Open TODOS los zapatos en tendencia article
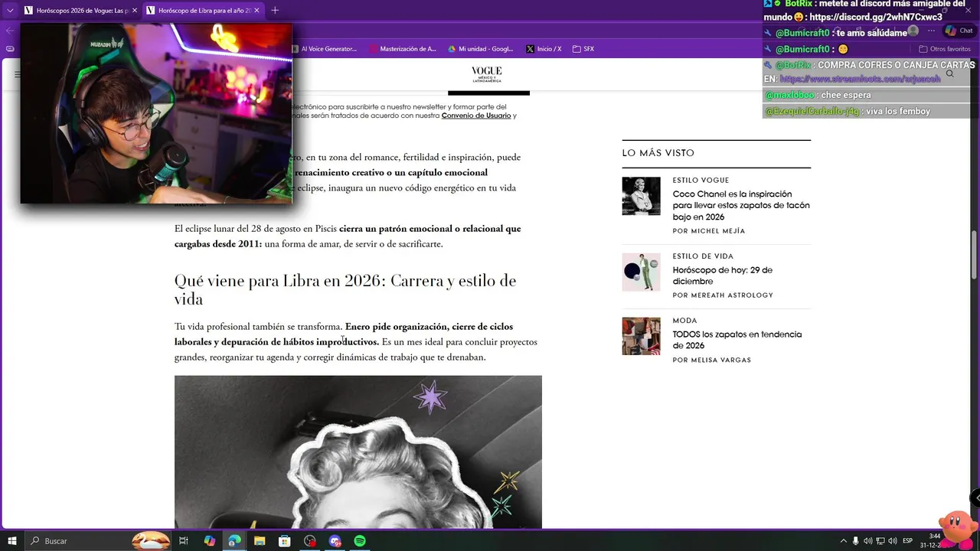Screen dimensions: 980x551 tap(737, 340)
